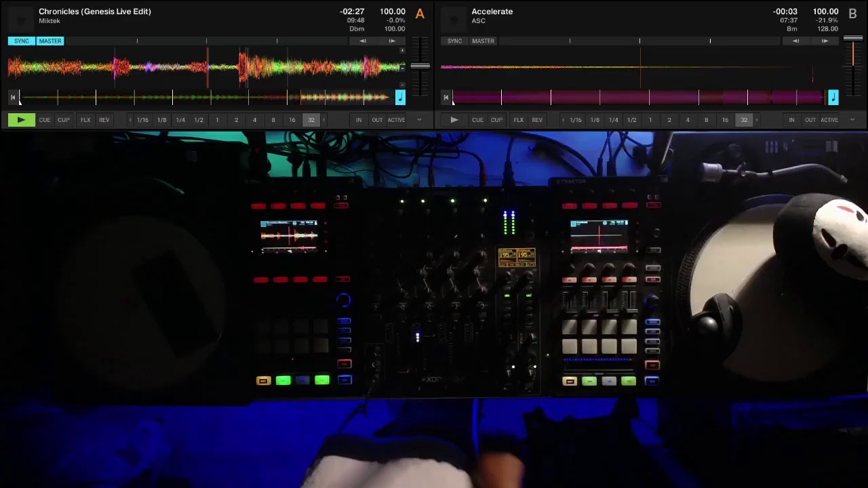The image size is (868, 488).
Task: Jump to track start on deck A
Action: tap(13, 98)
